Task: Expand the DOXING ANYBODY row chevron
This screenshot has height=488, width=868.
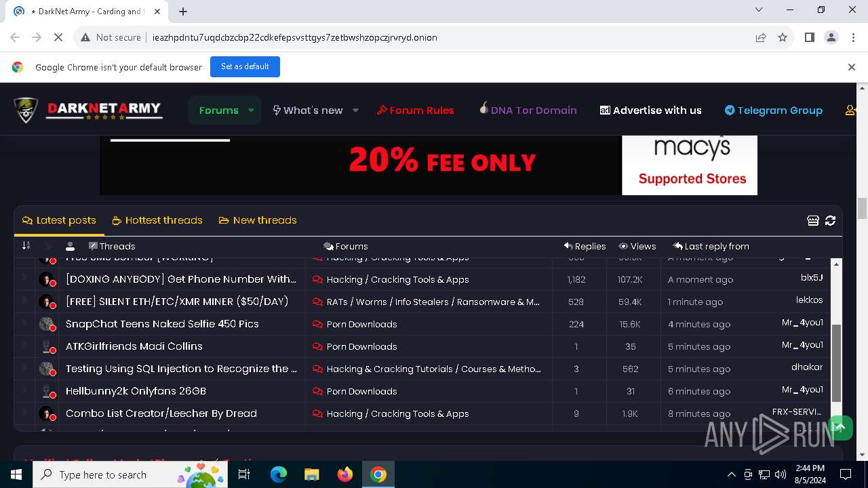Action: click(24, 278)
